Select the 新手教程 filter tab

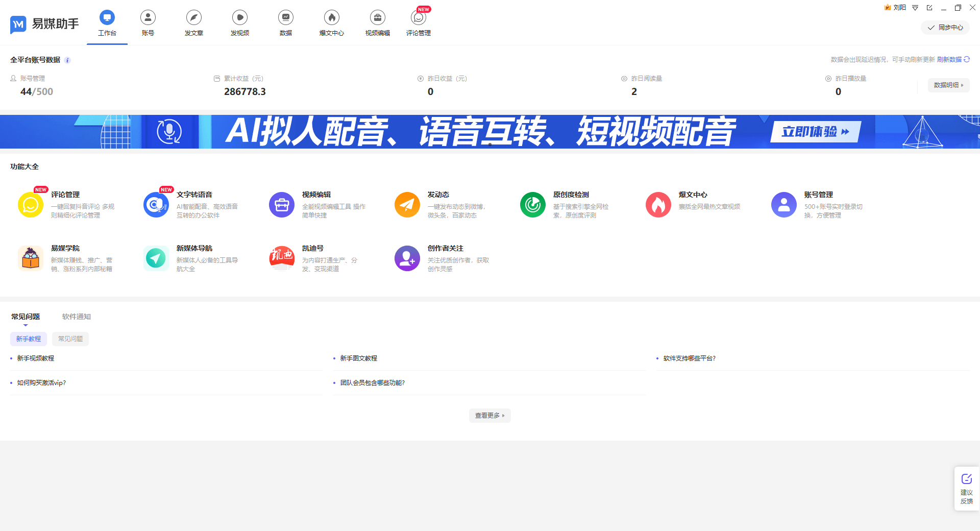29,339
